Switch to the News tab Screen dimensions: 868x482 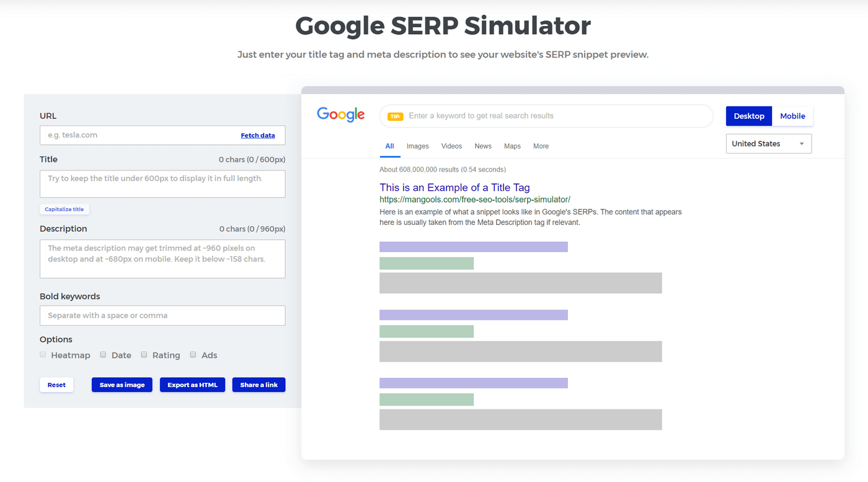483,146
